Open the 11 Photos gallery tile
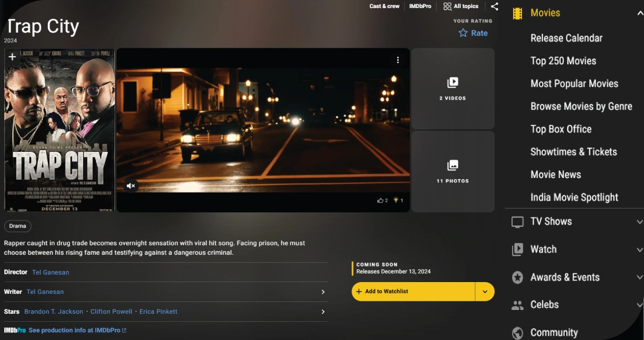Viewport: 644px width, 340px height. click(453, 171)
